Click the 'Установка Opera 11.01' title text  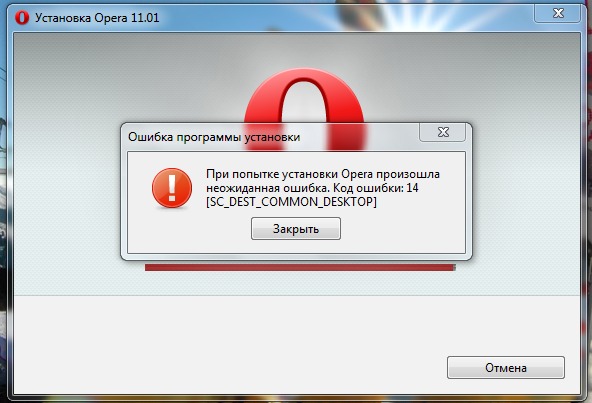click(97, 18)
